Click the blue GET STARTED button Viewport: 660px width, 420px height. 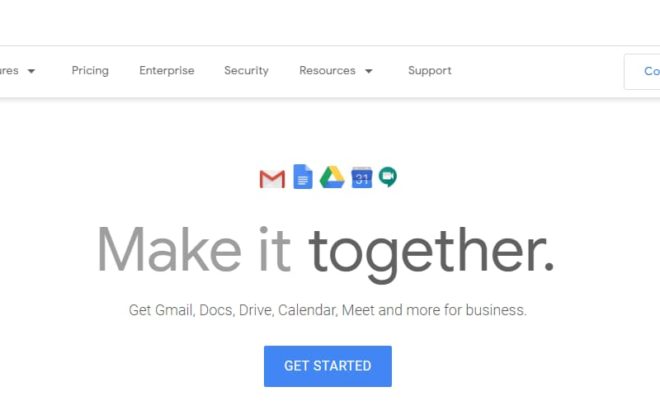point(328,366)
